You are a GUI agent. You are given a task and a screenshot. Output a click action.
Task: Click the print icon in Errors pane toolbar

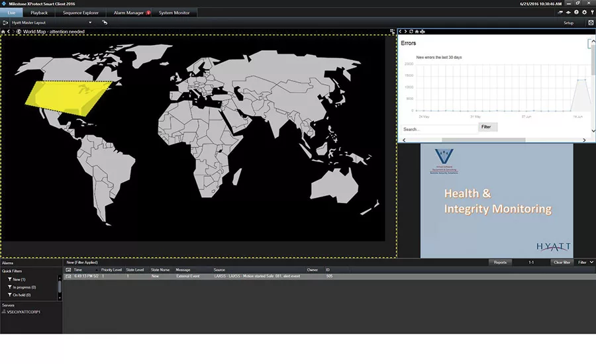pyautogui.click(x=422, y=32)
